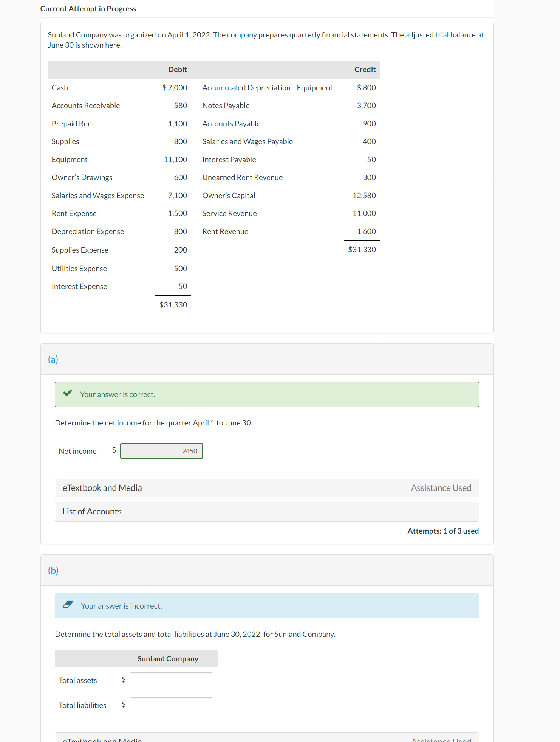This screenshot has height=742, width=560.
Task: Click 'Assistance Used' label in part (a)
Action: coord(441,488)
